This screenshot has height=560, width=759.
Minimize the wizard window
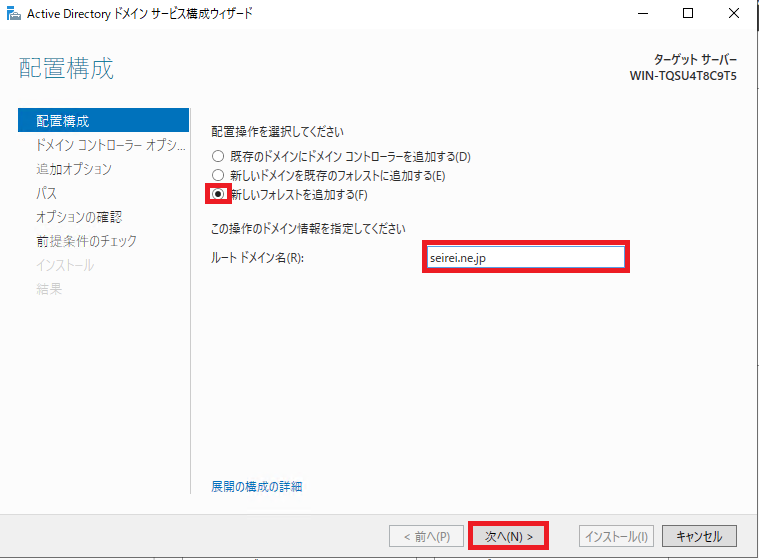pos(643,14)
